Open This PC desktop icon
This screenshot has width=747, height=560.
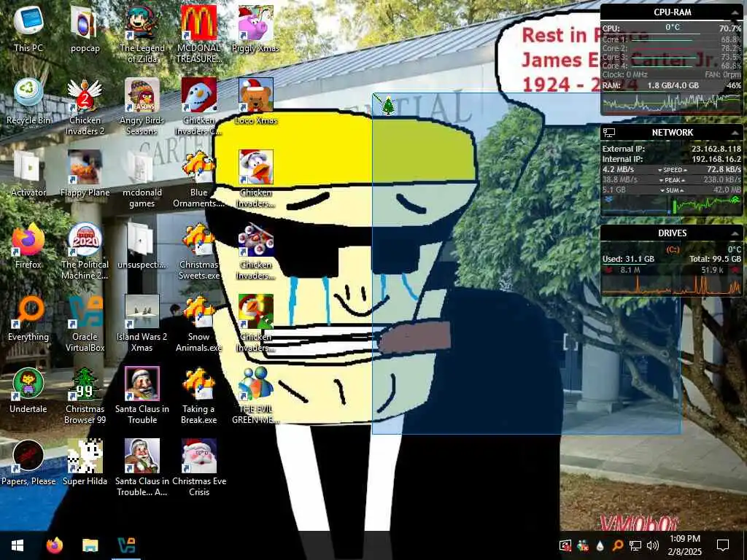28,28
